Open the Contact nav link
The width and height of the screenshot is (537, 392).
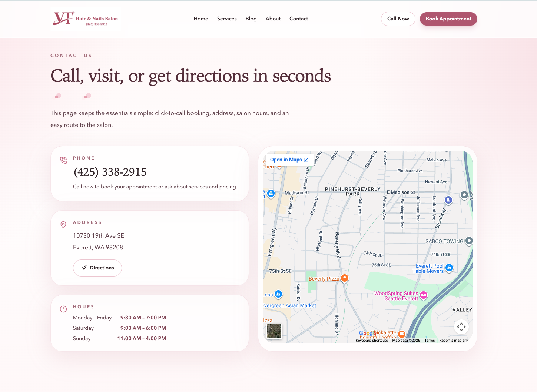pos(299,19)
